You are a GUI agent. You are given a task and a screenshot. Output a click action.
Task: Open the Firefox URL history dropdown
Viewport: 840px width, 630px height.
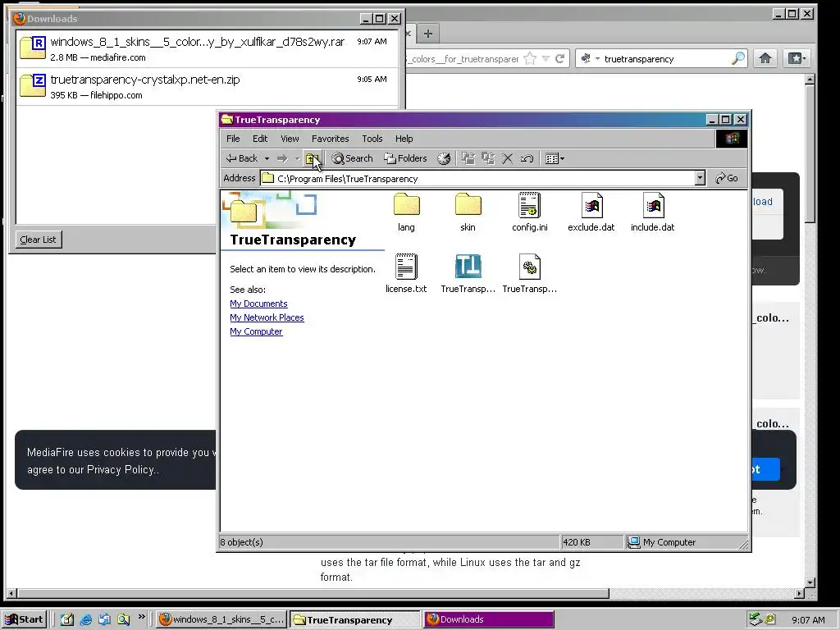[x=546, y=59]
